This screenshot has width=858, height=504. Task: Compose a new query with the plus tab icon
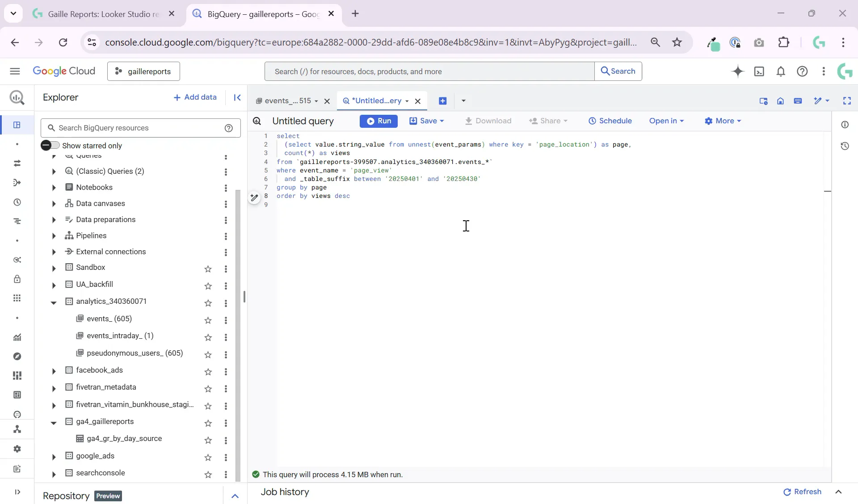tap(442, 101)
